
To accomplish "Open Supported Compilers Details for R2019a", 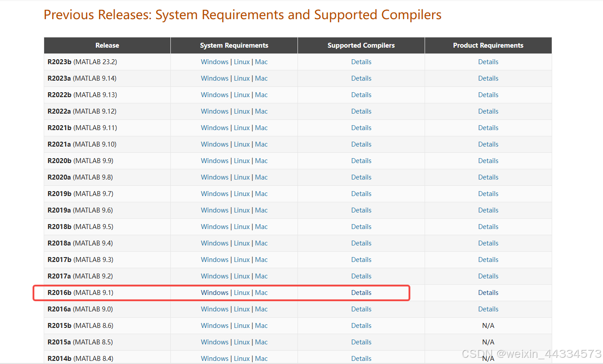I will [361, 210].
